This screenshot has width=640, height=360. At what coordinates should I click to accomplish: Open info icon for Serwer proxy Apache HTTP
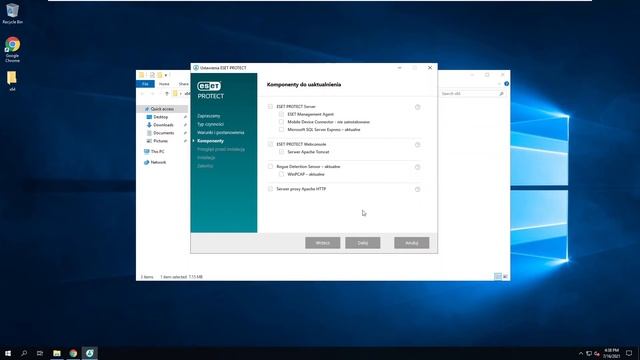(x=417, y=189)
